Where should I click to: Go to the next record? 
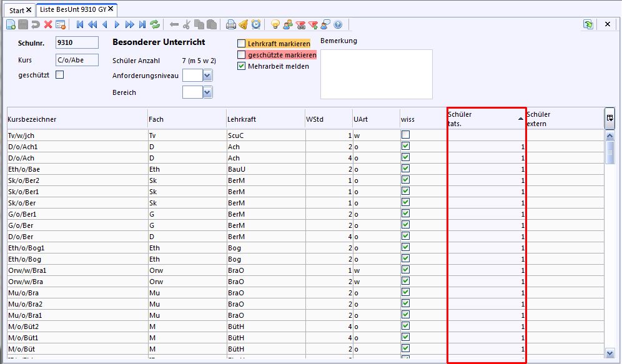(x=117, y=24)
